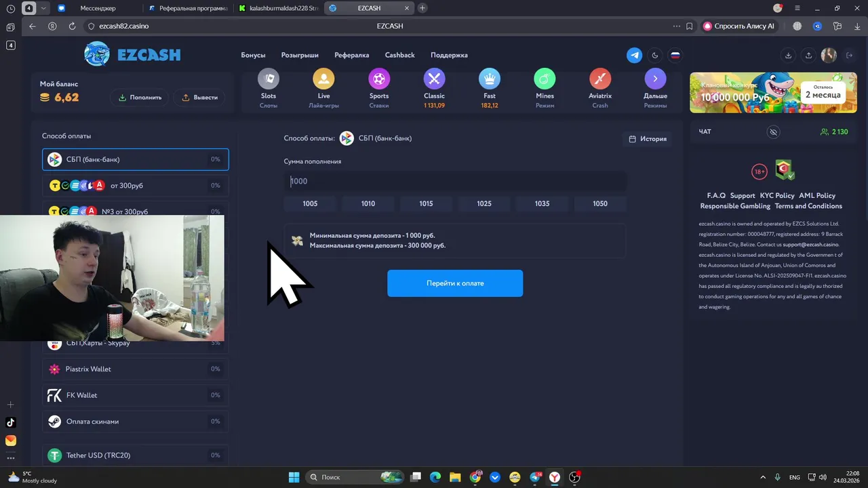868x488 pixels.
Task: Click the upload icon in site header
Action: pos(808,56)
